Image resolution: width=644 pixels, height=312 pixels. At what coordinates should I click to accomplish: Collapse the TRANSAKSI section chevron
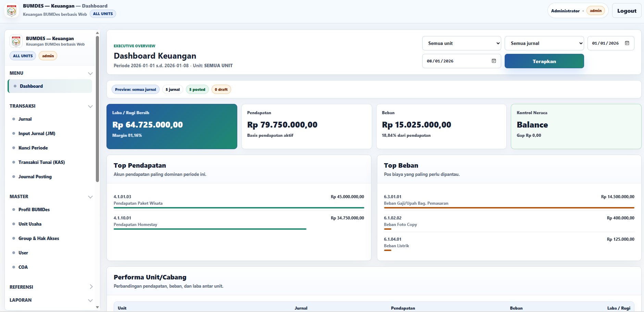pos(90,106)
